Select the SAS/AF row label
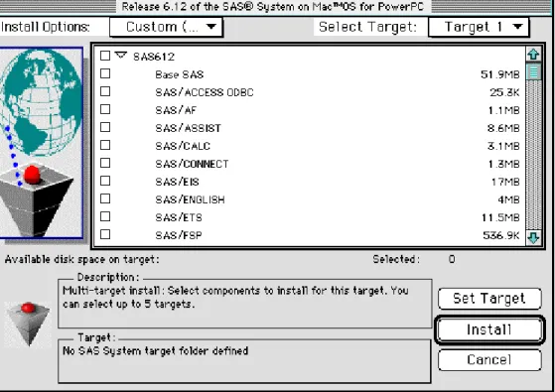 tap(176, 110)
